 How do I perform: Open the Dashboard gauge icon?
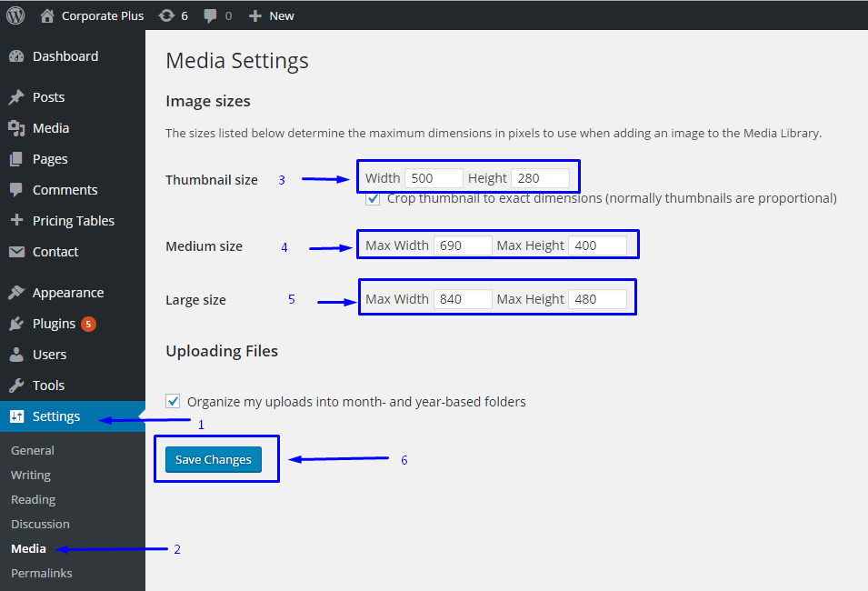coord(16,56)
